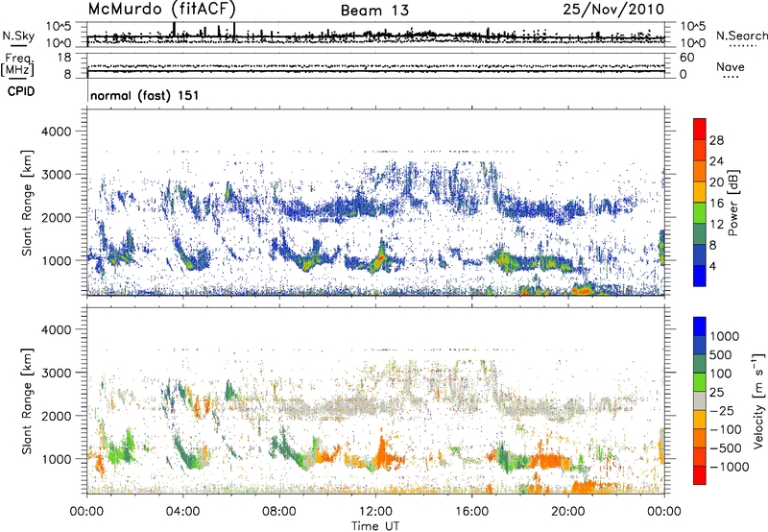This screenshot has height=532, width=768.
Task: Click the 'Nave' legend label
Action: 731,67
